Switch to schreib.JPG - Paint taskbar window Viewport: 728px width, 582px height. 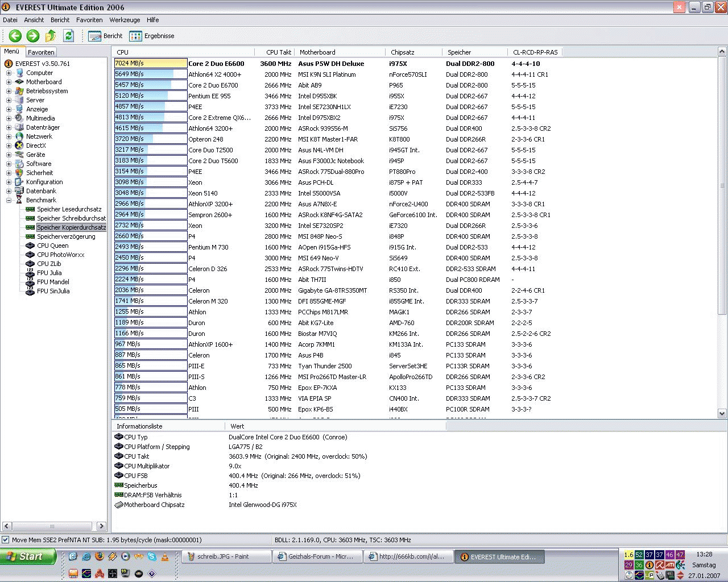pos(226,557)
